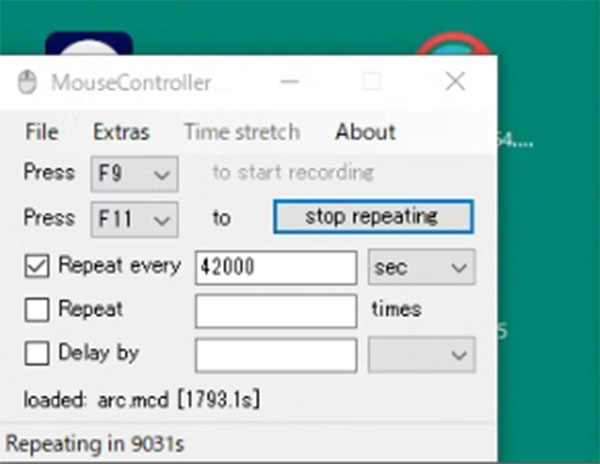Enable the Repeat times checkbox

[x=37, y=309]
